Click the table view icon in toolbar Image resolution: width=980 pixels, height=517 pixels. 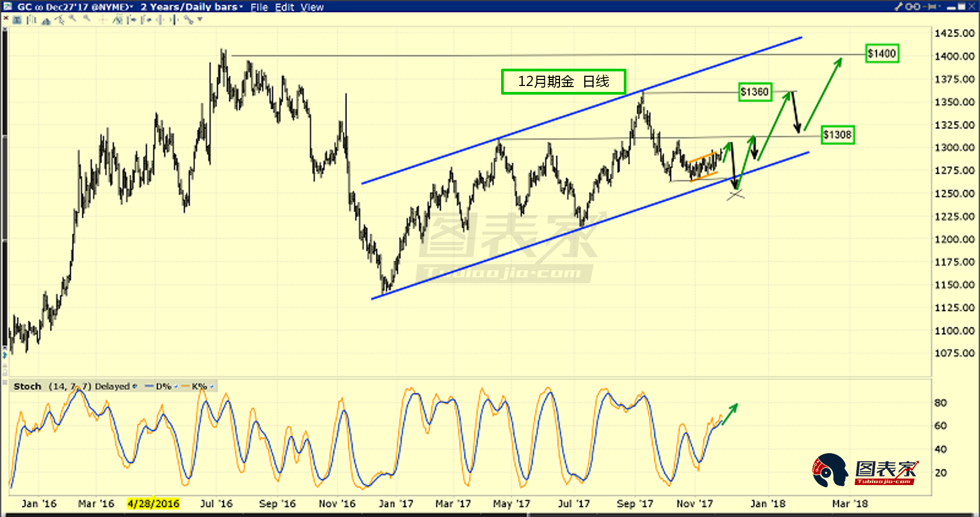(x=17, y=20)
